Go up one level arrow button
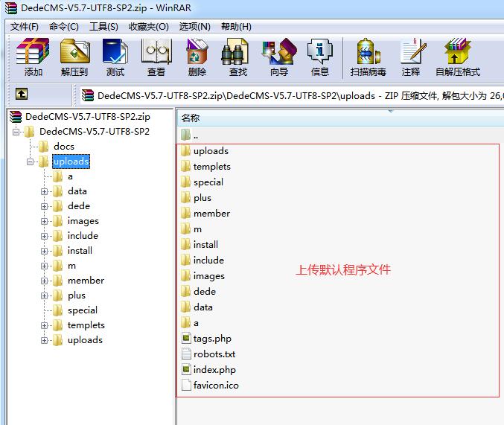Screen dimensions: 504x425 tap(22, 95)
